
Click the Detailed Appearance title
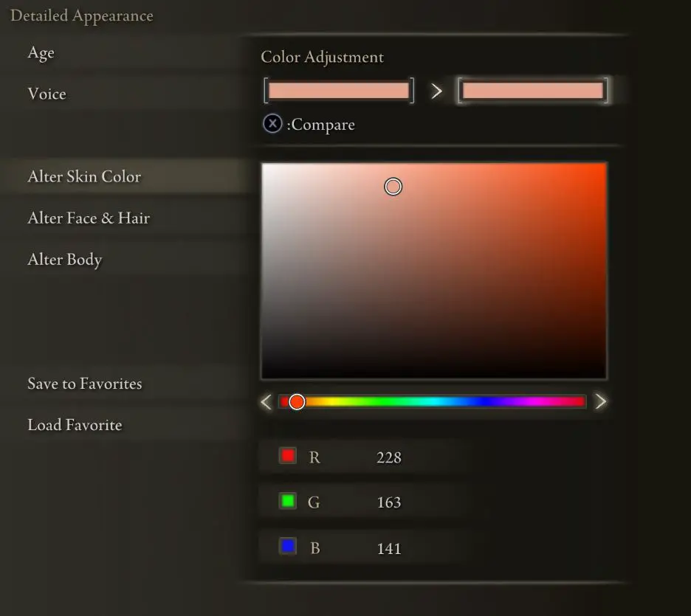pos(82,15)
